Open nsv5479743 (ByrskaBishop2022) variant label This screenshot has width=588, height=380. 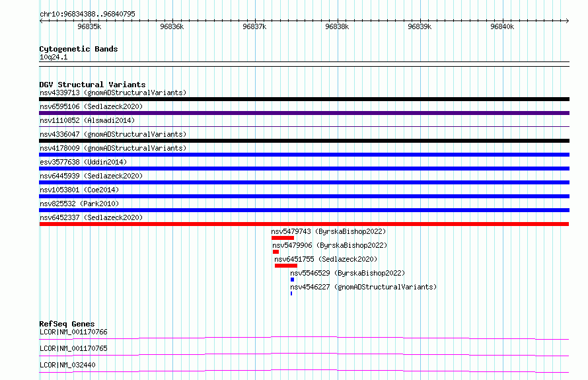[x=328, y=231]
